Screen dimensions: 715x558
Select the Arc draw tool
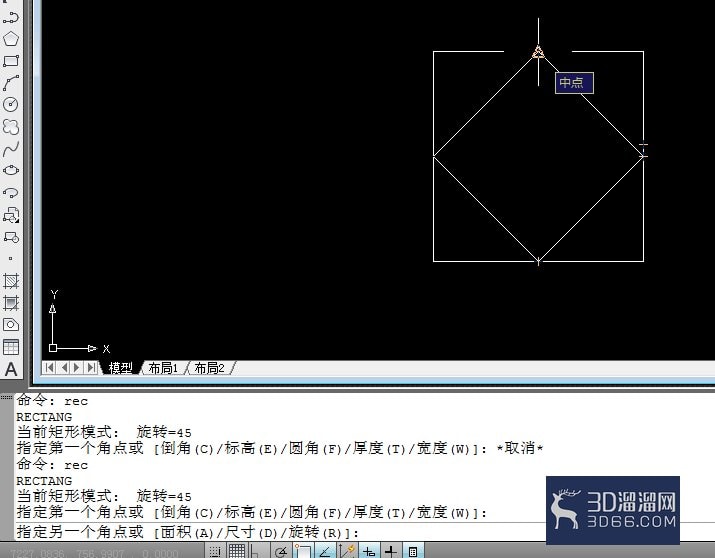(11, 83)
